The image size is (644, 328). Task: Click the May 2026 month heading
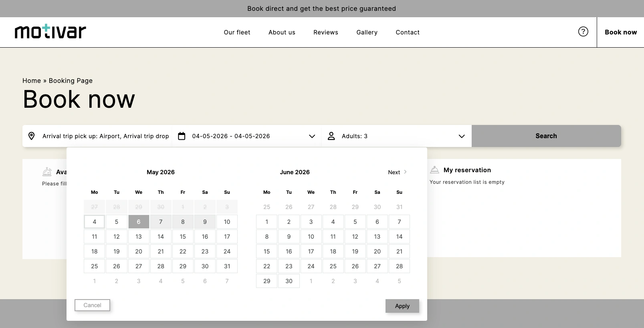point(161,172)
